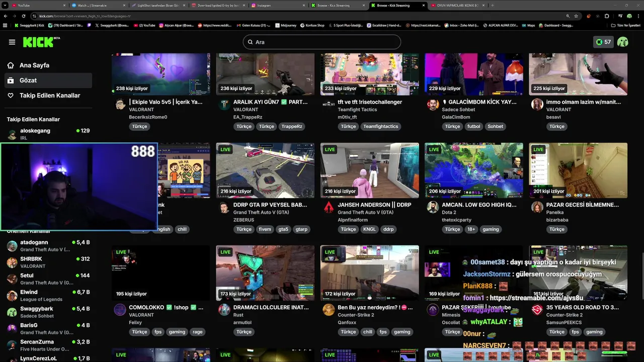The width and height of the screenshot is (644, 362).
Task: Open the Excalidraw bookmark
Action: (383, 25)
